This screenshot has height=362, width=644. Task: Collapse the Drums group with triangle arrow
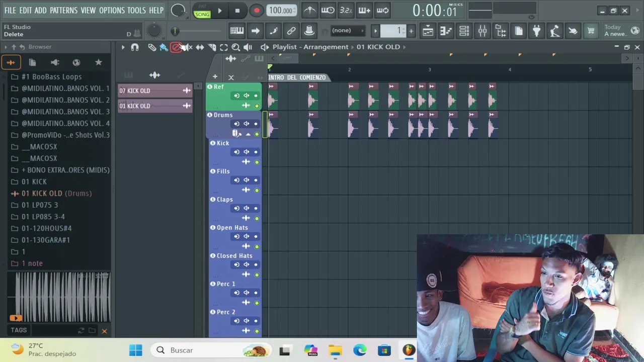point(248,134)
